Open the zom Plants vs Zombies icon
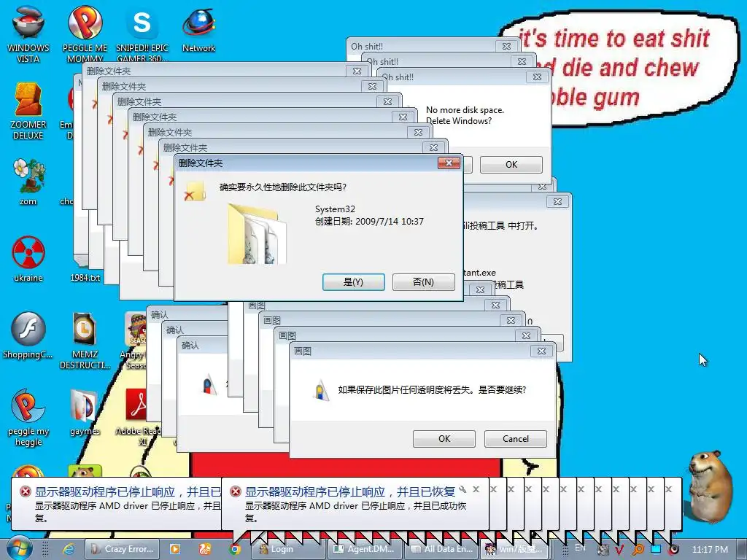The height and width of the screenshot is (560, 747). 28,182
